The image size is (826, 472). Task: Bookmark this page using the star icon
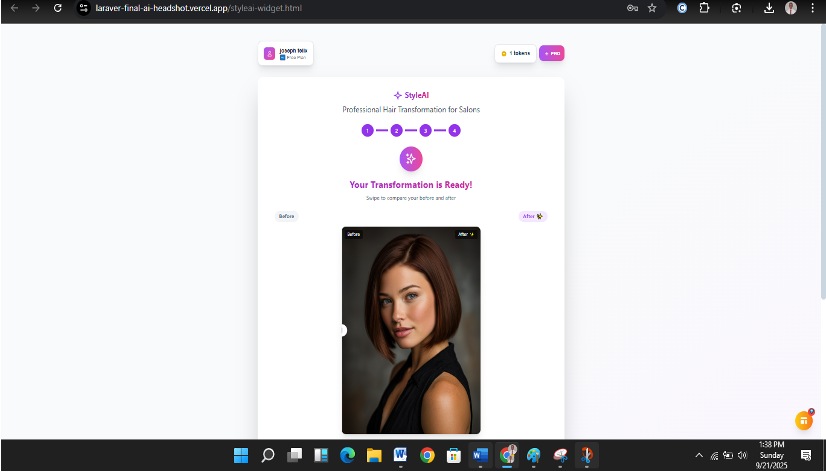click(652, 8)
